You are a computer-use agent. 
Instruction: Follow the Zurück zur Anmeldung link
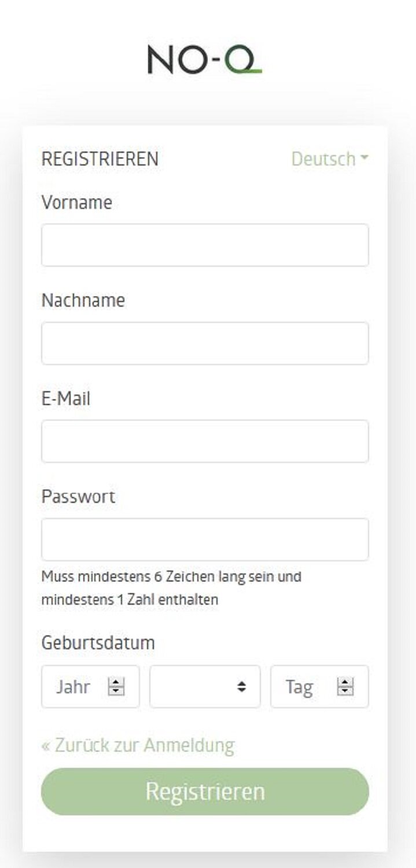pos(138,745)
